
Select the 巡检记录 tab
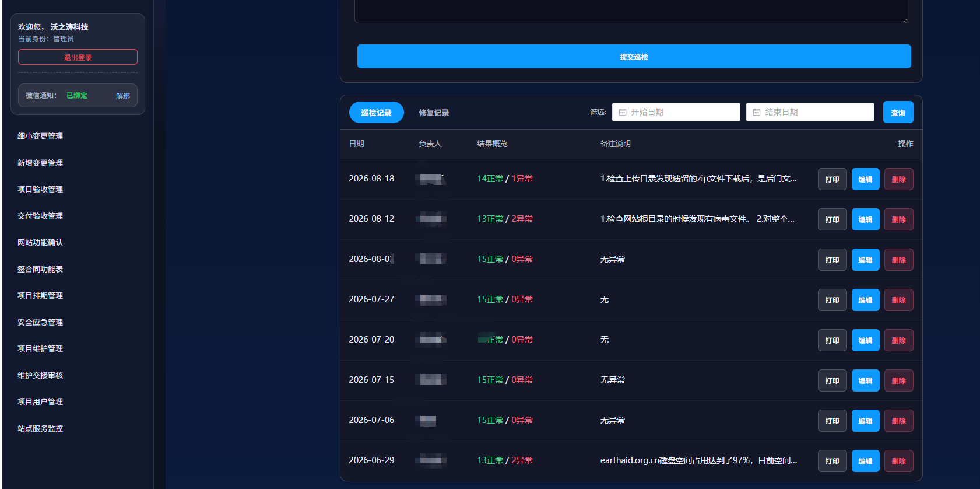(376, 113)
